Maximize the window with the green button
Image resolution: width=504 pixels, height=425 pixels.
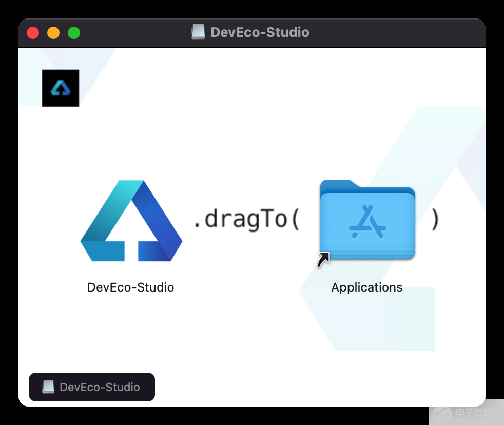point(74,33)
